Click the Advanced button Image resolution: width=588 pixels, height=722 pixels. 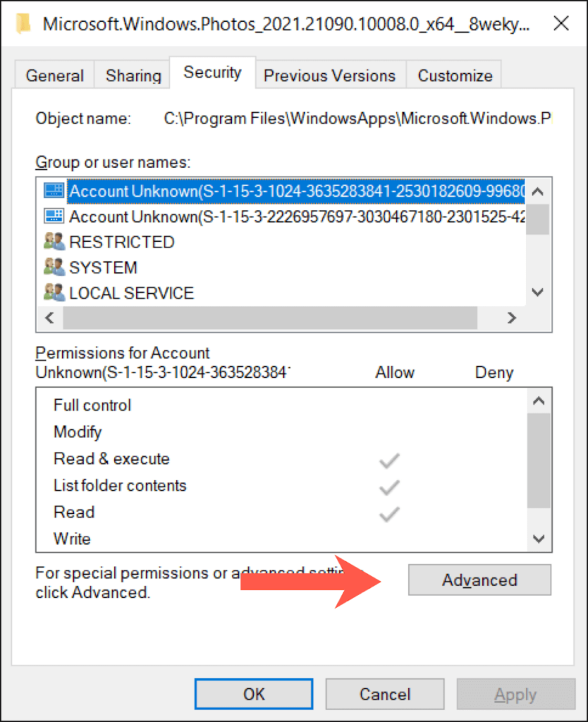tap(479, 580)
